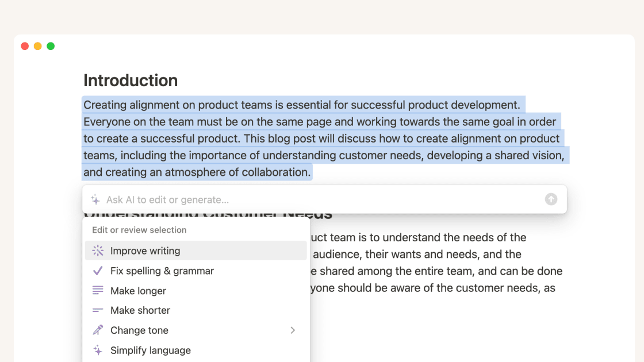Screen dimensions: 644x362
Task: Select Make shorter menu entry
Action: coord(196,310)
